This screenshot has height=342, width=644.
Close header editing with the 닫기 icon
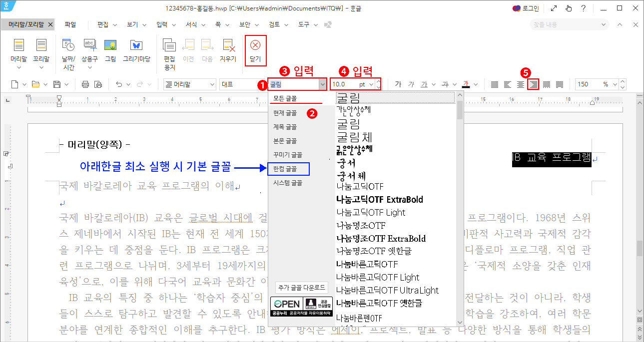point(255,50)
